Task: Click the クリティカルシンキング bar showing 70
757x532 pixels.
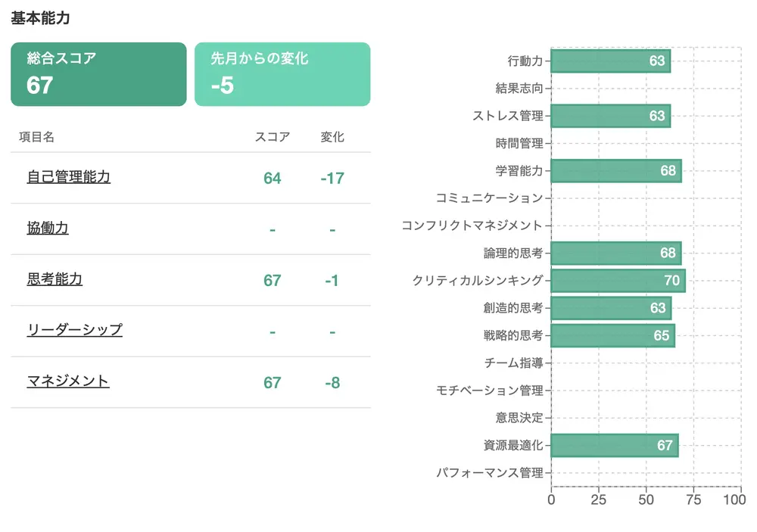Action: click(x=618, y=281)
